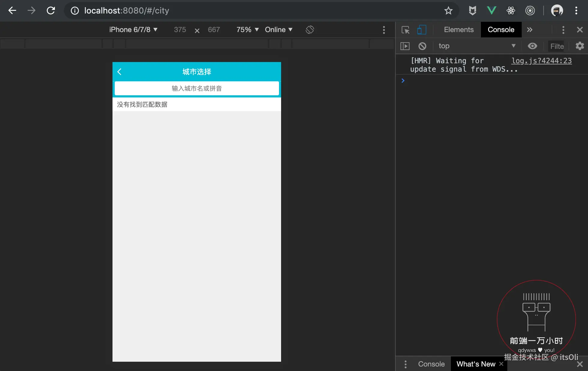588x371 pixels.
Task: Click the Vue devtools extension icon
Action: click(x=491, y=11)
